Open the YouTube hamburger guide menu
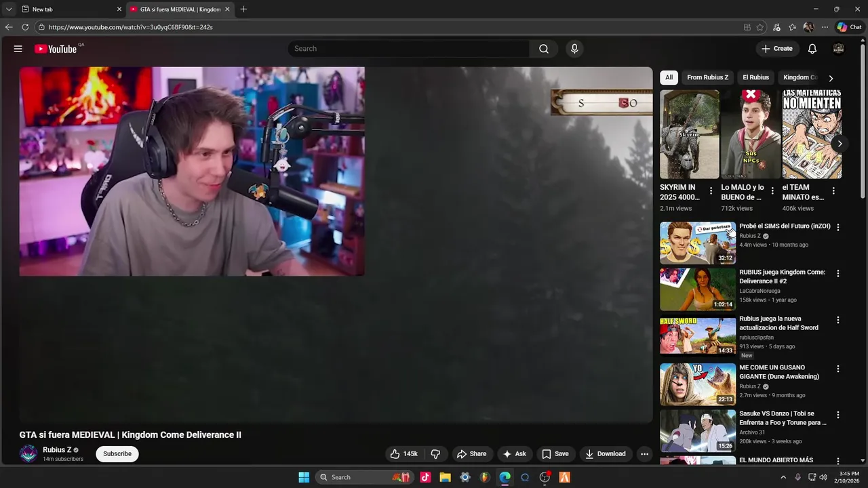The image size is (868, 488). (18, 49)
